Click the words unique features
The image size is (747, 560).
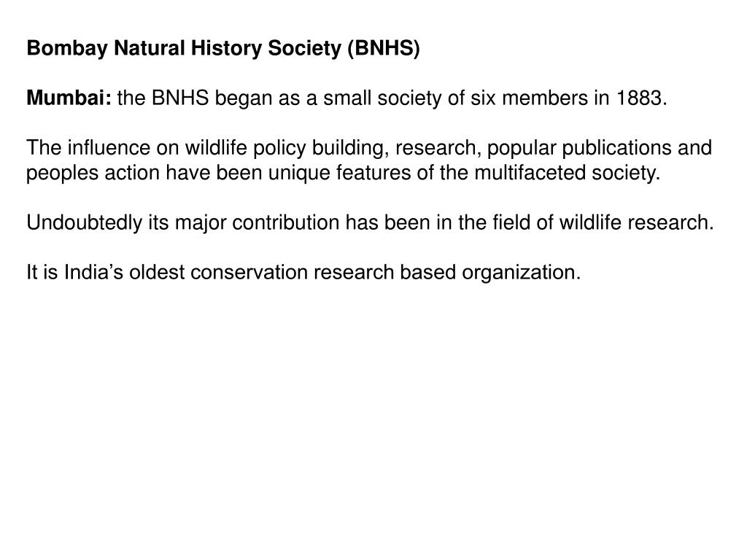(x=339, y=172)
